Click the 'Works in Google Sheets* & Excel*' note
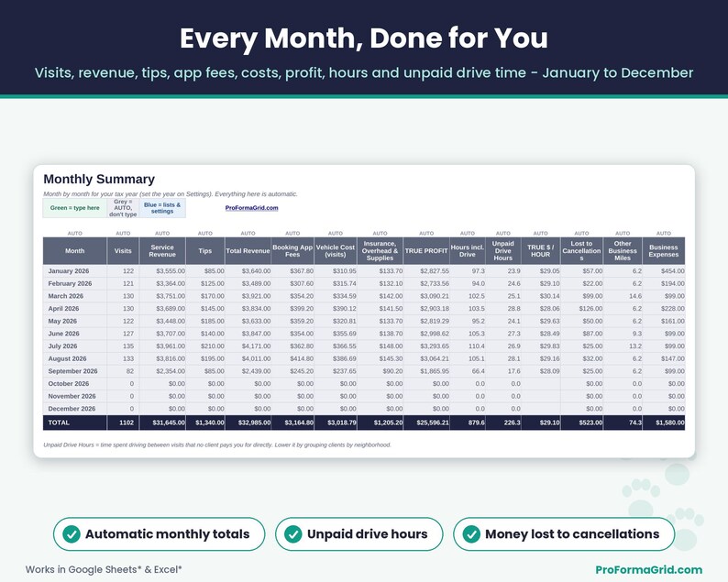The height and width of the screenshot is (582, 728). click(104, 569)
